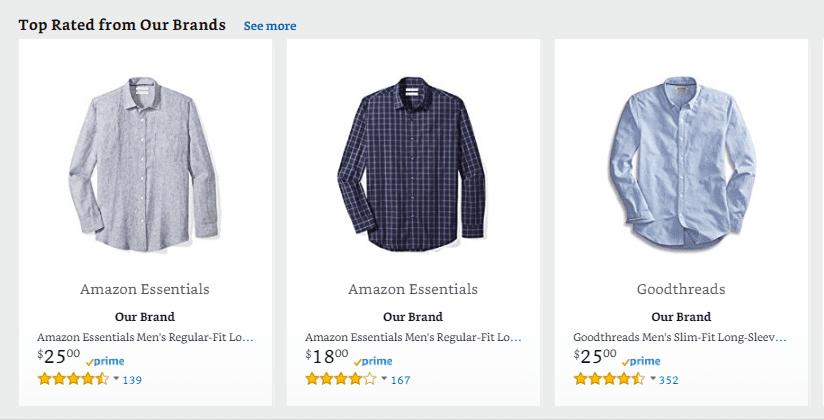Open the navy plaid shirt product image
The image size is (824, 420).
pyautogui.click(x=413, y=160)
